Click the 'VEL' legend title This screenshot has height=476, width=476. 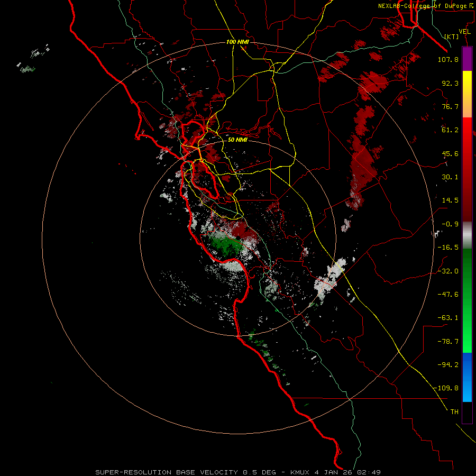pyautogui.click(x=464, y=32)
